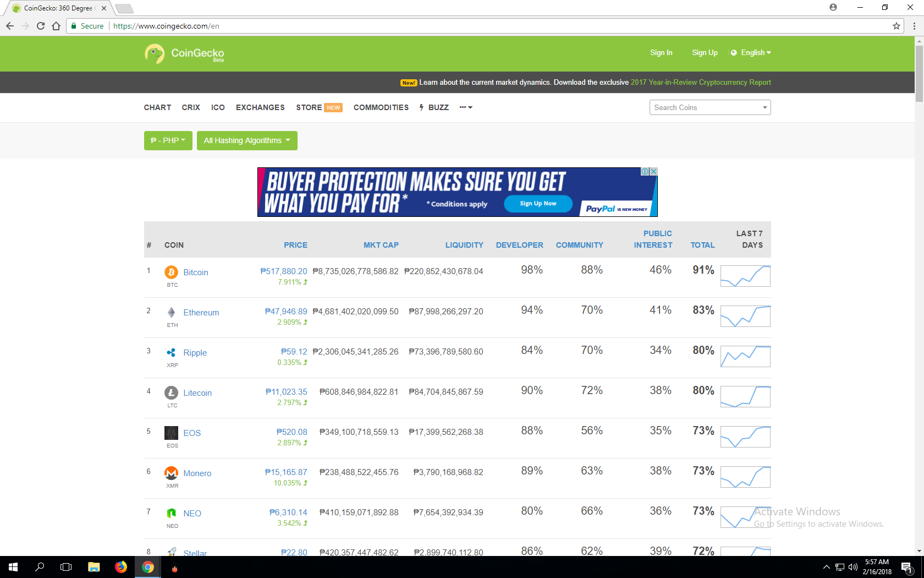Viewport: 924px width, 578px height.
Task: Open Task View on the taskbar
Action: [66, 567]
